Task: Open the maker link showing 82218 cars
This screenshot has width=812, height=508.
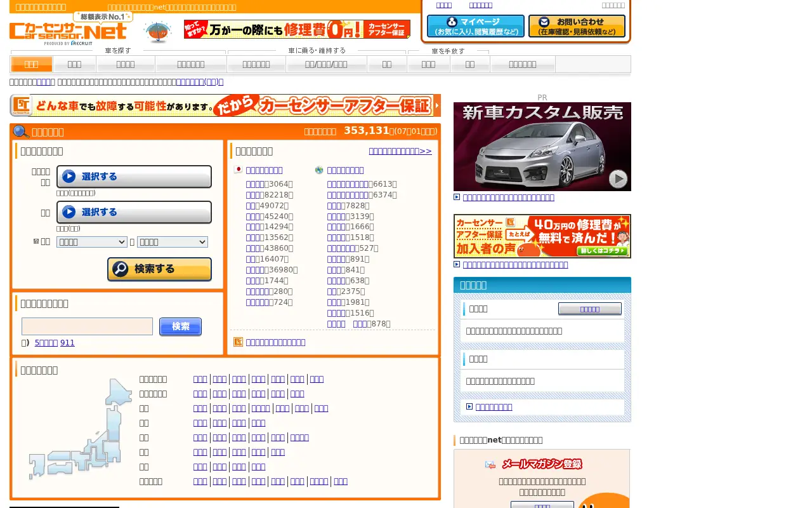Action: click(254, 194)
